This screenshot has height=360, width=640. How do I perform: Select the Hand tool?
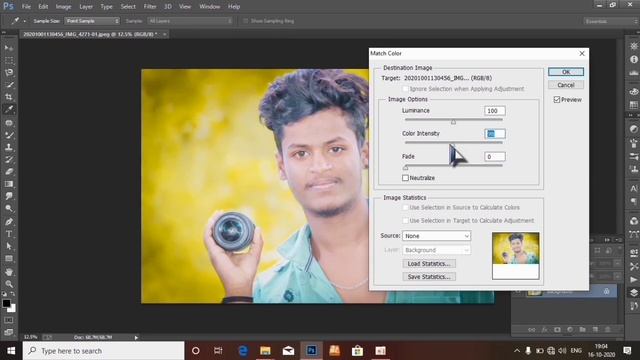click(9, 272)
